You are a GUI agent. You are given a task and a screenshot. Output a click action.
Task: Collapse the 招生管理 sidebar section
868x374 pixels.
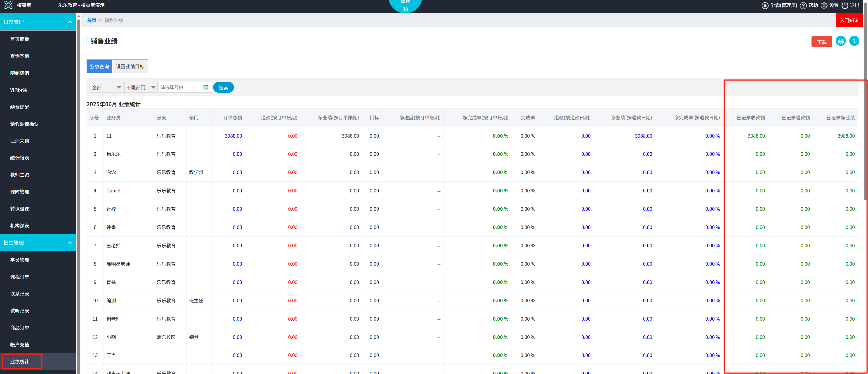[x=70, y=243]
